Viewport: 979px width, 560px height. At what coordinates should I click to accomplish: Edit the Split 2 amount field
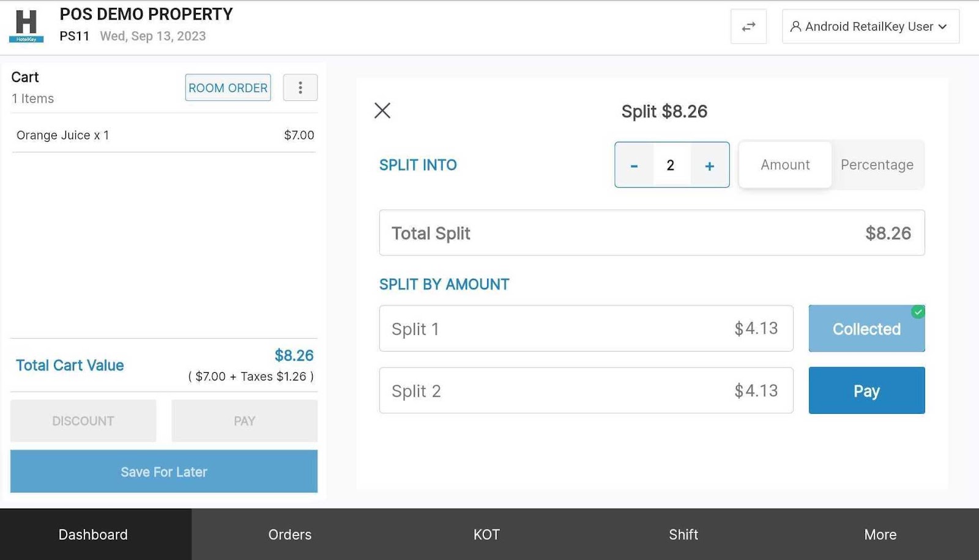(586, 391)
